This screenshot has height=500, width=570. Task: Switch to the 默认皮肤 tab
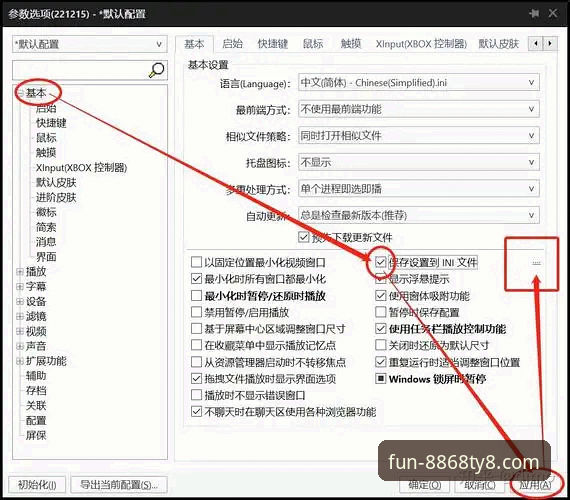tap(498, 44)
